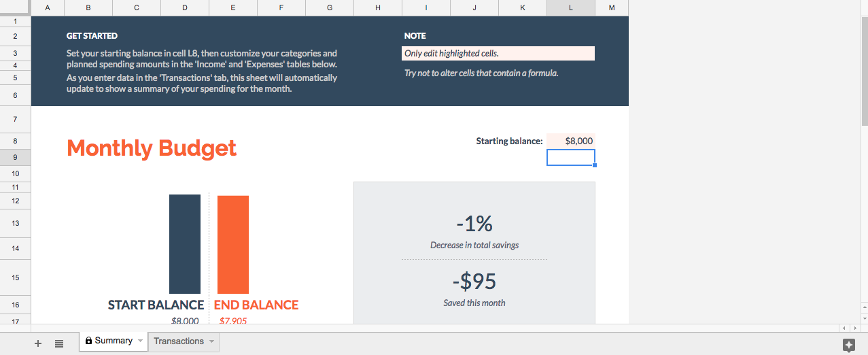The width and height of the screenshot is (868, 355).
Task: Switch to the Transactions sheet tab
Action: 178,341
